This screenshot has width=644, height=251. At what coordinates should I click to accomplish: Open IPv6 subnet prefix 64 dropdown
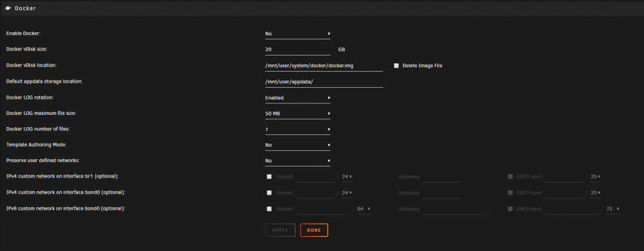(364, 209)
